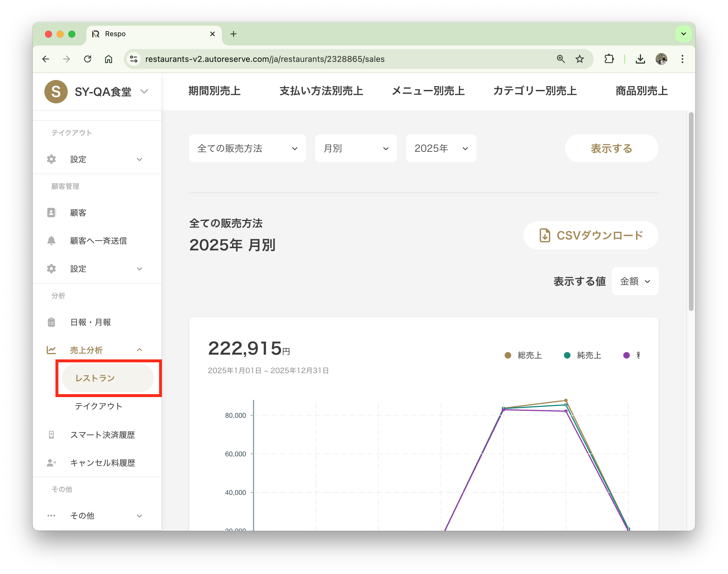Click the Respo browser tab

pos(154,34)
